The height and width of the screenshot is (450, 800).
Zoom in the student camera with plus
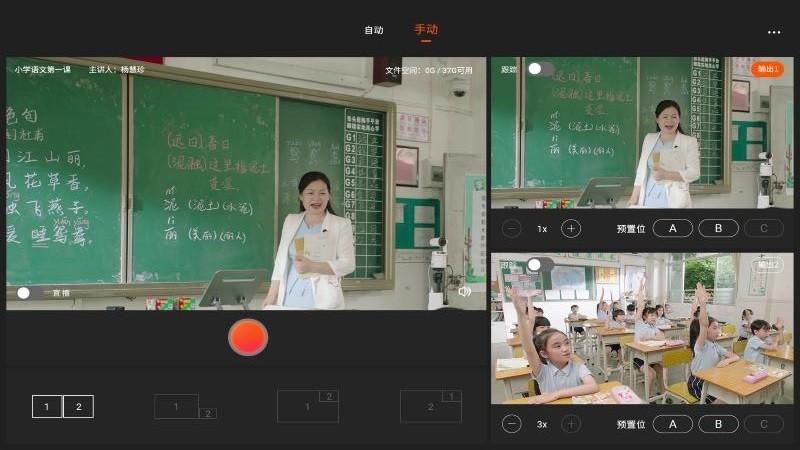point(571,424)
